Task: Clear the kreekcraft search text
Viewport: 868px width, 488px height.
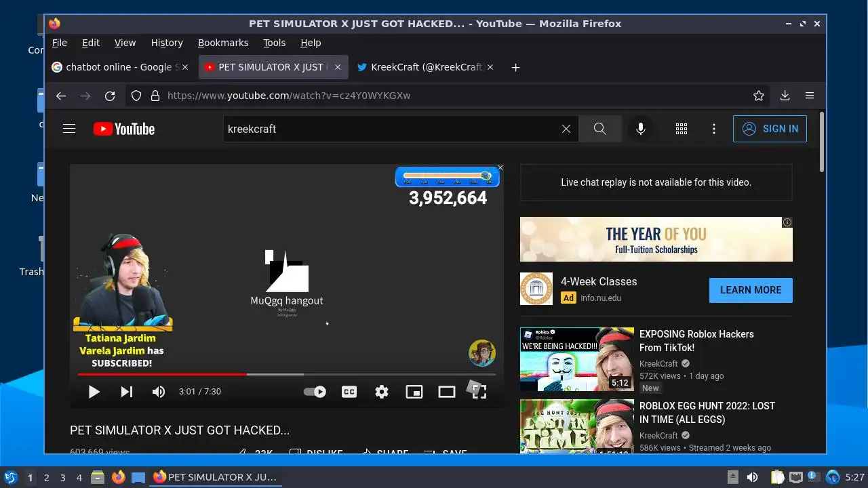Action: pos(566,129)
